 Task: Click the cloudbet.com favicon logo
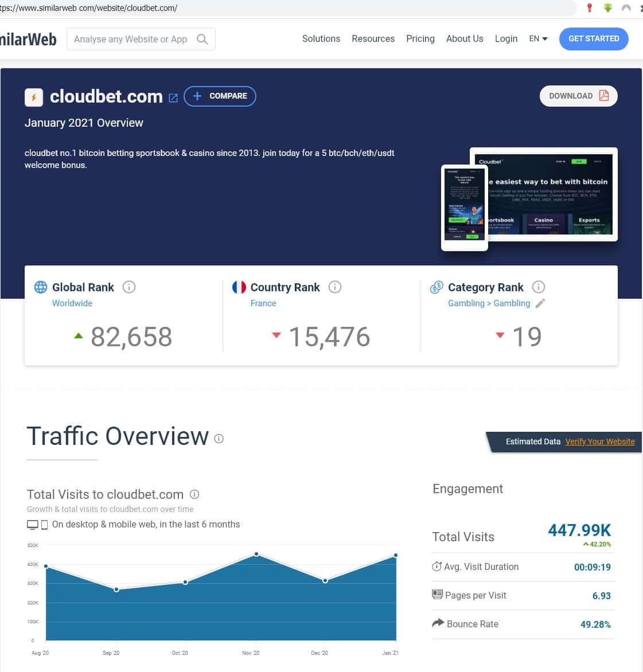click(34, 97)
